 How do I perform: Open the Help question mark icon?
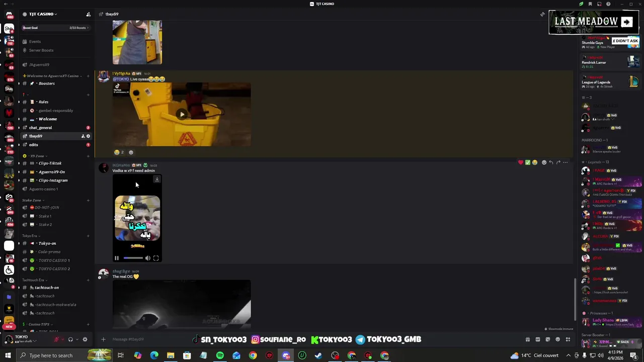[608, 4]
